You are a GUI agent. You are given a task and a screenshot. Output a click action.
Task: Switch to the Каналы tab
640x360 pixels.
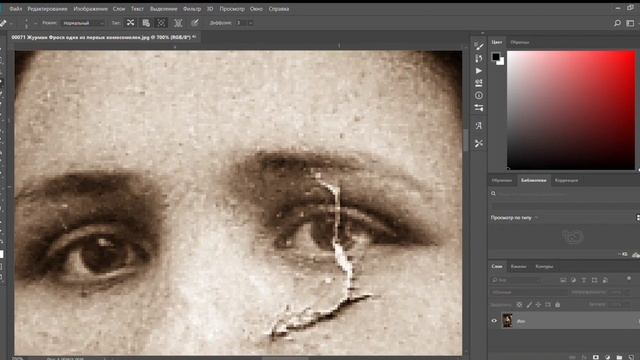(x=518, y=267)
